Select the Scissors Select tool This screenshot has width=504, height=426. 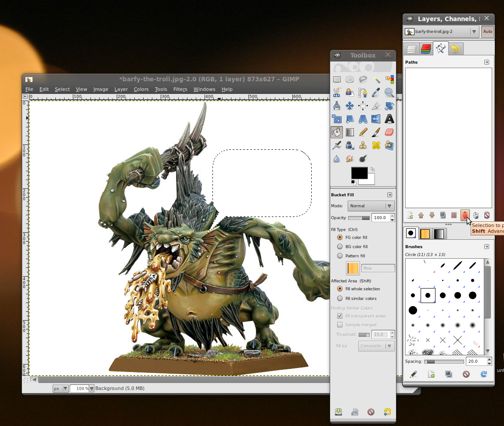(337, 93)
